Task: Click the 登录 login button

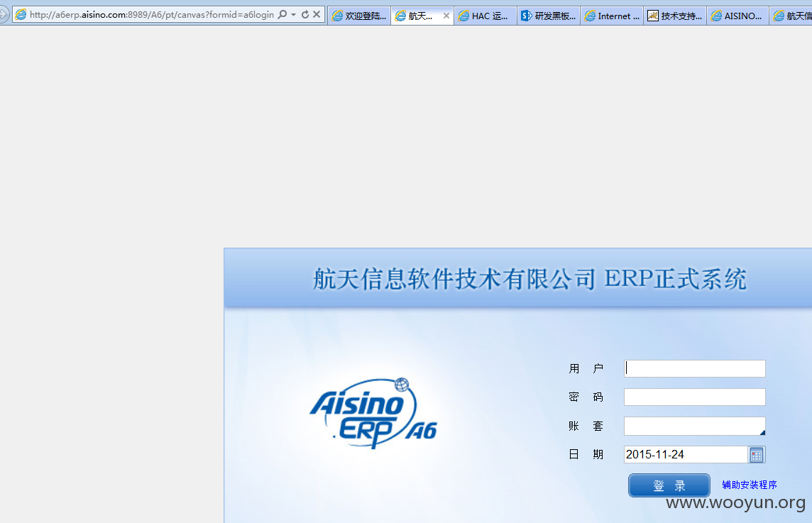Action: pyautogui.click(x=669, y=485)
